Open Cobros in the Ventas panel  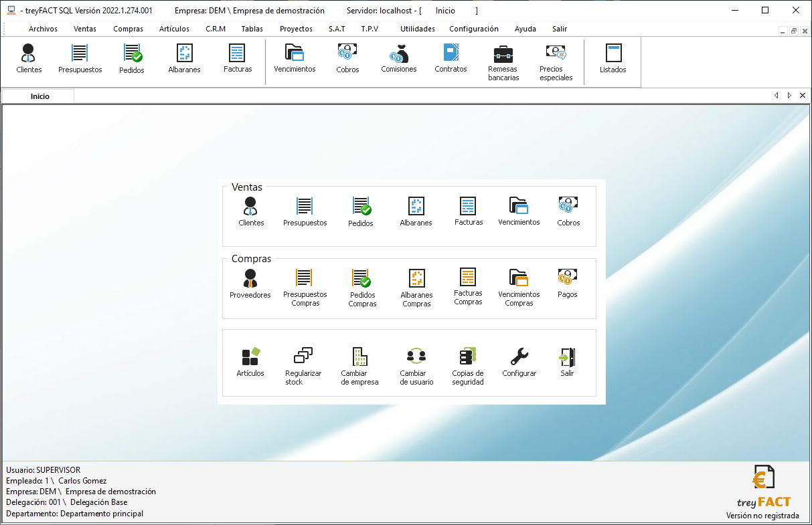pyautogui.click(x=568, y=212)
